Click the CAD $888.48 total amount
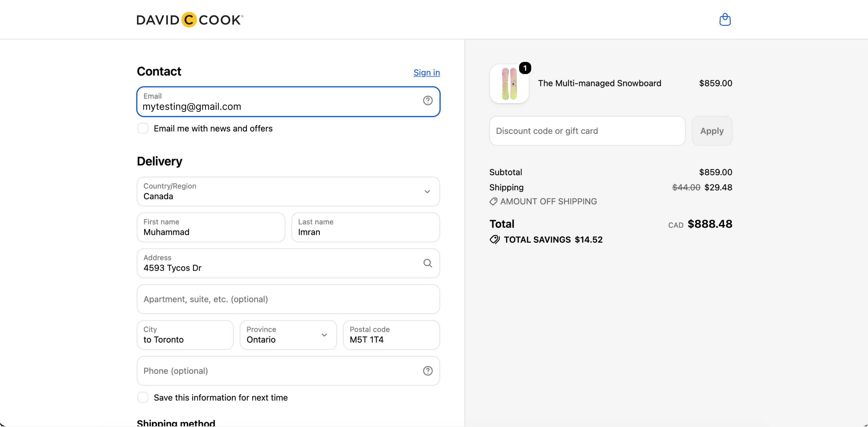Viewport: 868px width, 427px height. pyautogui.click(x=700, y=224)
